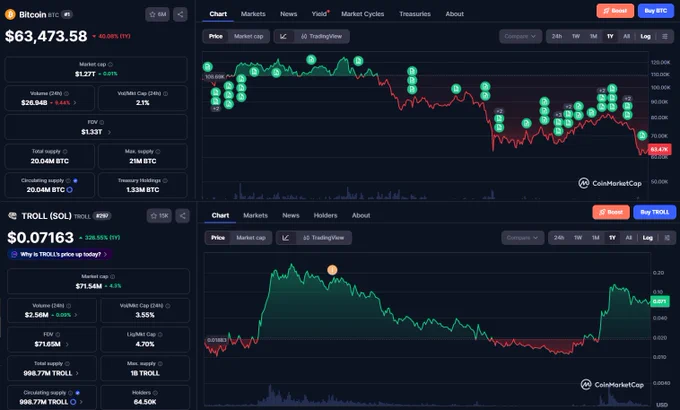Add Bitcoin to watchlist with the star button
Viewport: 680px width, 410px height.
[x=157, y=14]
